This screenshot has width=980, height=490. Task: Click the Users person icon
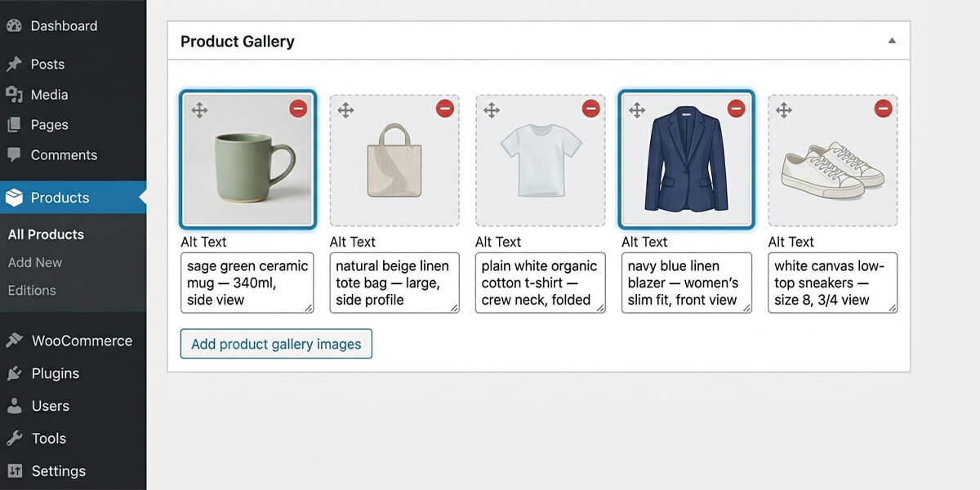14,406
